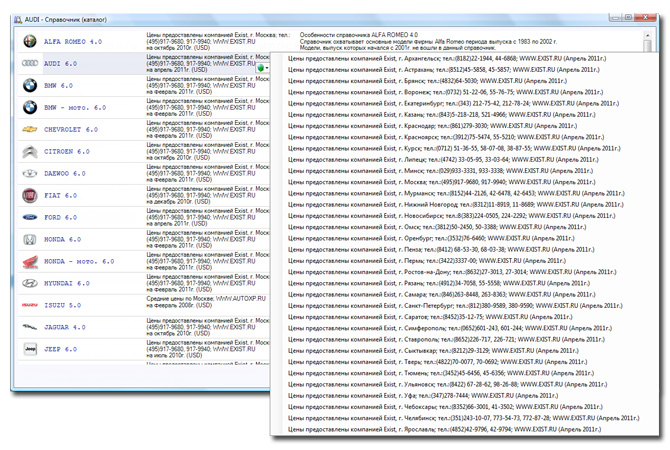This screenshot has height=450, width=670.
Task: Select Челябинск in the dropdown list
Action: click(x=463, y=418)
